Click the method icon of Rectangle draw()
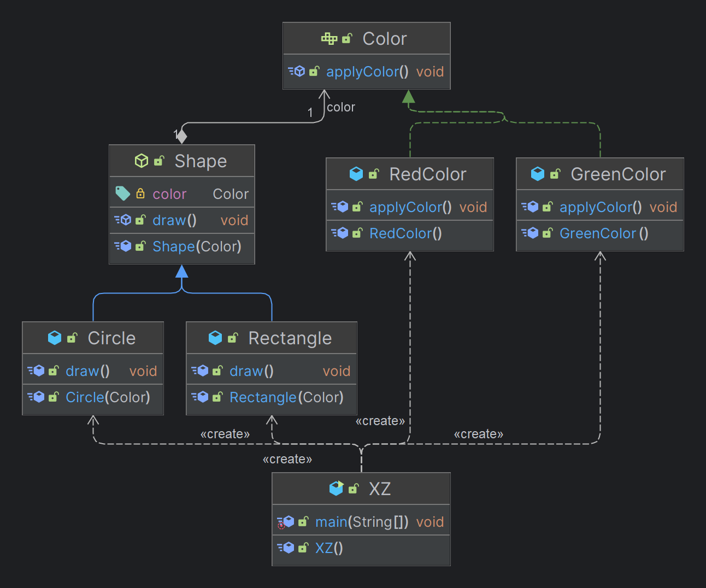Image resolution: width=706 pixels, height=588 pixels. click(x=200, y=371)
